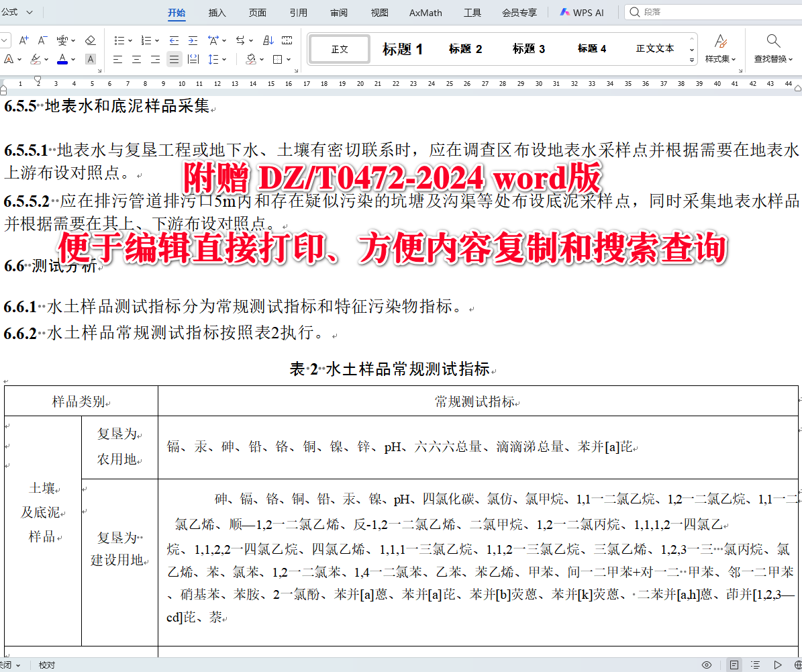Toggle eye-protection mode in status bar
802x672 pixels.
coord(705,665)
